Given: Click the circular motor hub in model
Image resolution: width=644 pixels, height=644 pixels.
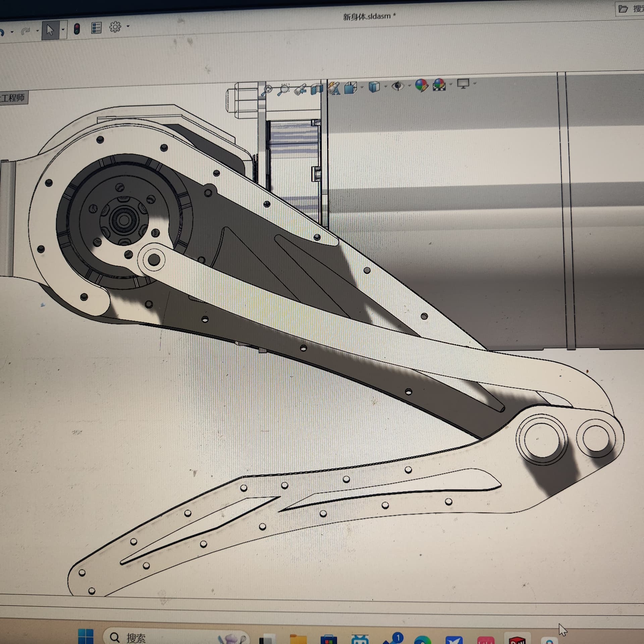Looking at the screenshot, I should pos(124,221).
